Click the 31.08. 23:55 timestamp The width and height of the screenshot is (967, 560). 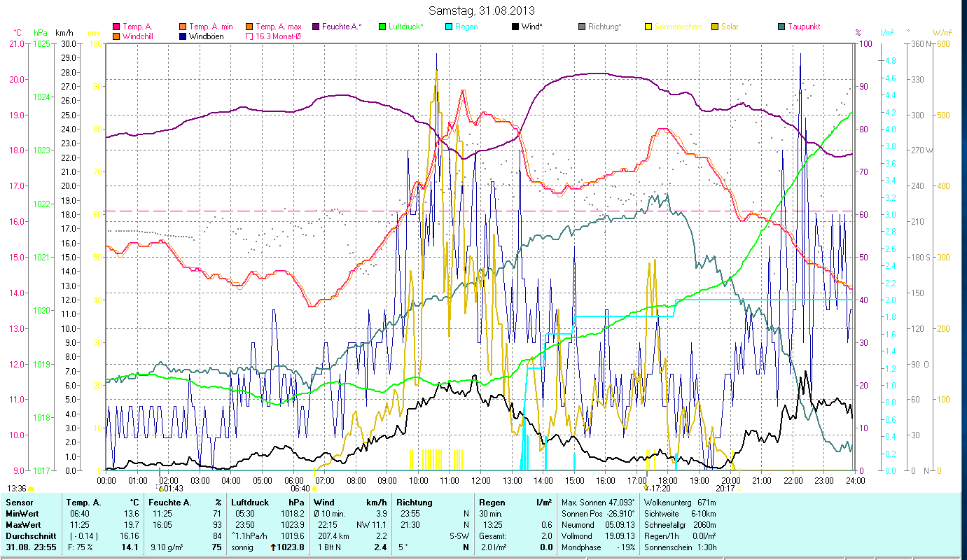coord(32,547)
